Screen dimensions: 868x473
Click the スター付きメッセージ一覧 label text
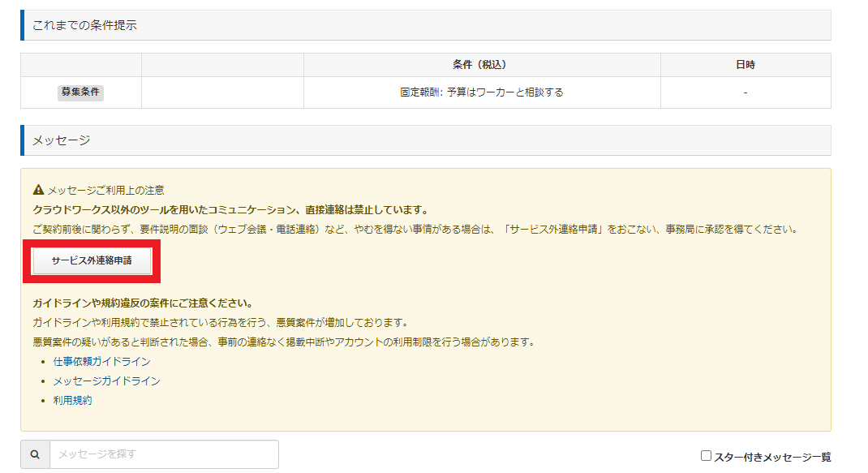[x=771, y=457]
